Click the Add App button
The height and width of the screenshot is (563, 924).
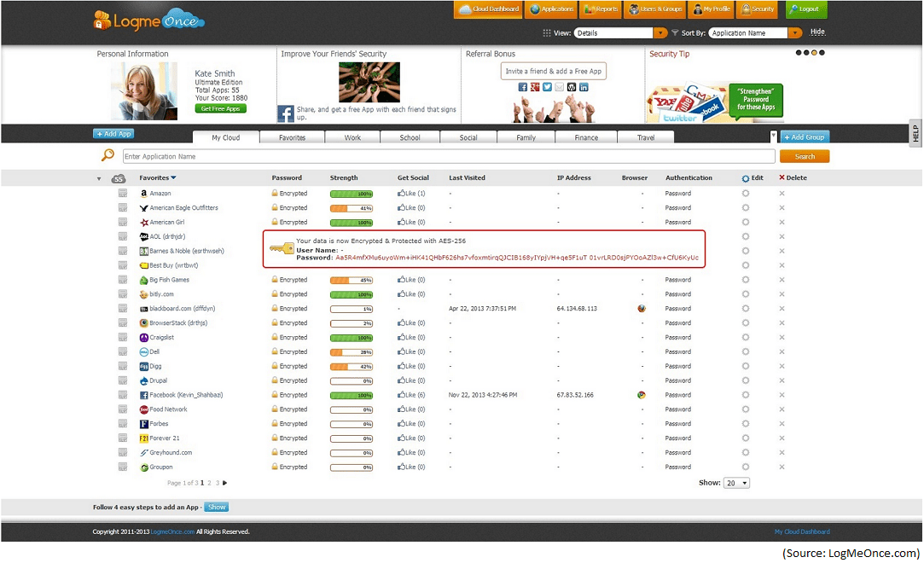point(113,134)
